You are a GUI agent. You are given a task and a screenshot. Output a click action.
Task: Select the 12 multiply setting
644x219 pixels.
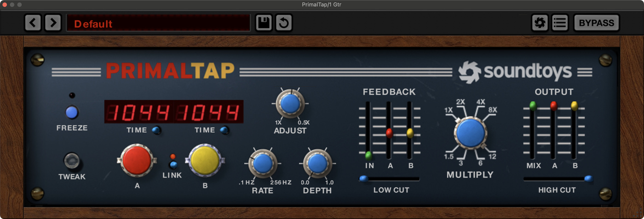492,156
